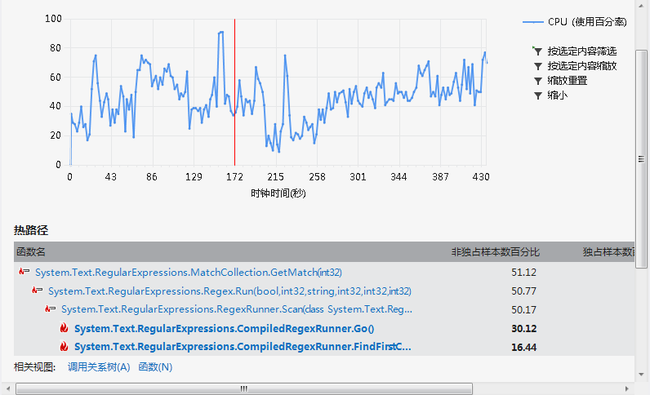
Task: Open 函数(N) related view
Action: pos(155,367)
